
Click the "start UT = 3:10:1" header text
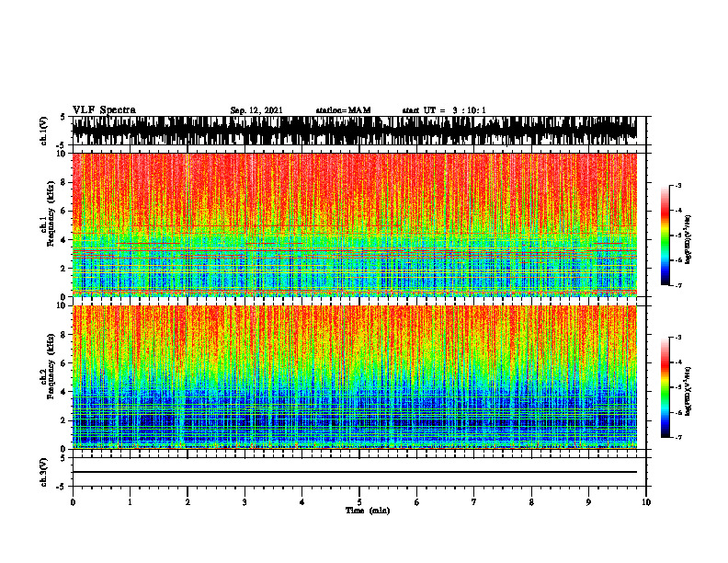click(x=444, y=110)
